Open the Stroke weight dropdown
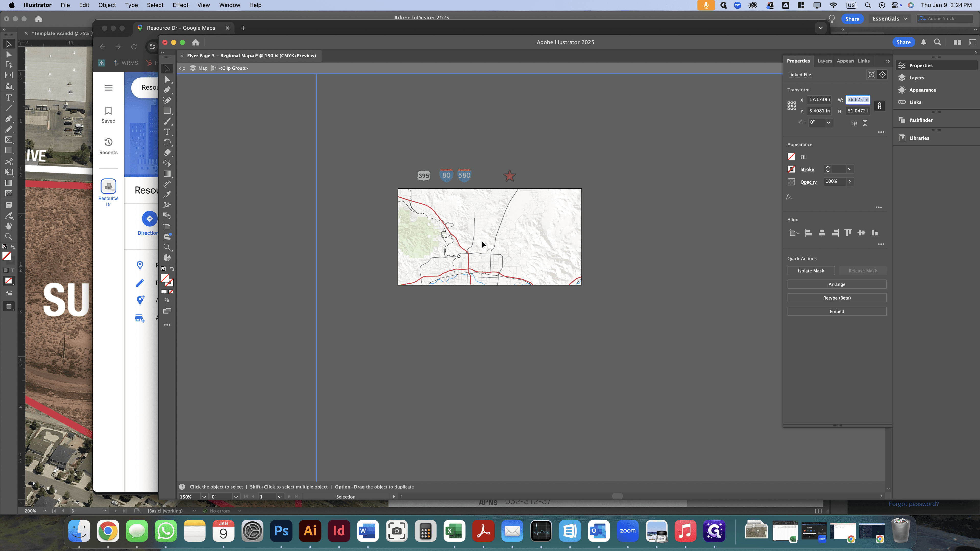The image size is (980, 551). tap(850, 169)
